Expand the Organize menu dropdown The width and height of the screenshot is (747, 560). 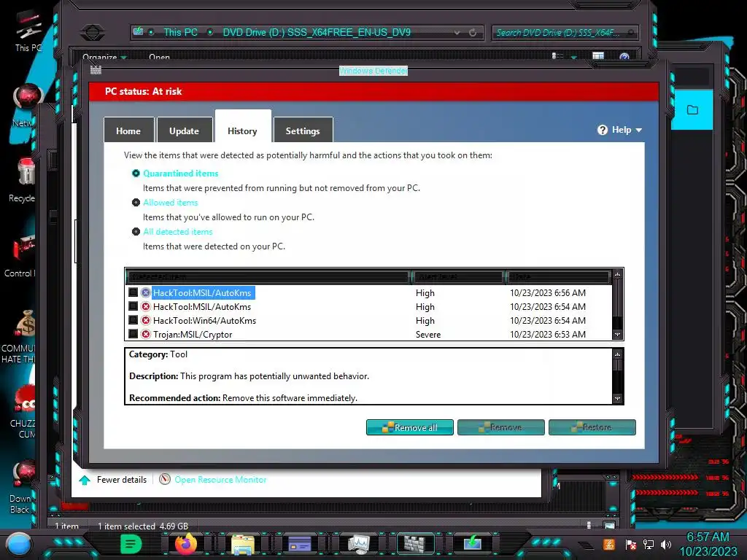click(x=124, y=58)
